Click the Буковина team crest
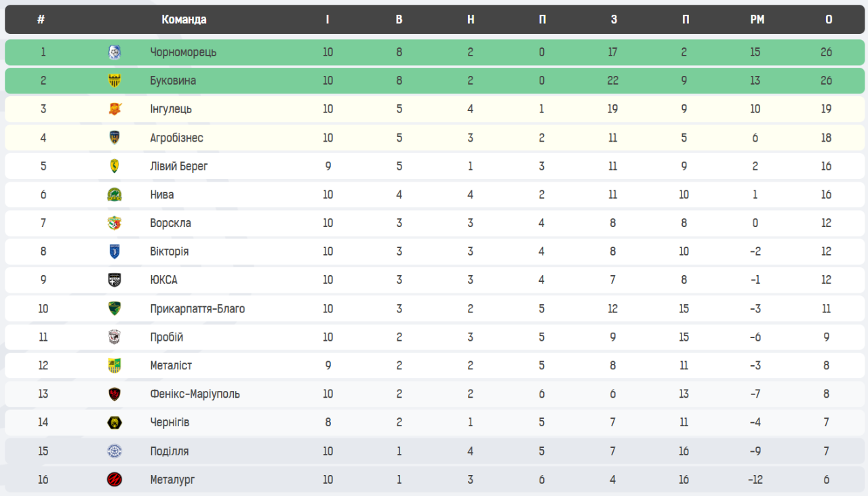The height and width of the screenshot is (496, 868). pos(115,81)
